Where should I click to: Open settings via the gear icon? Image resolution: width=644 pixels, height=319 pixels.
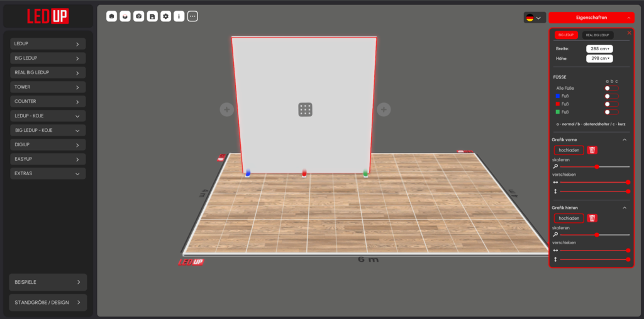[165, 16]
